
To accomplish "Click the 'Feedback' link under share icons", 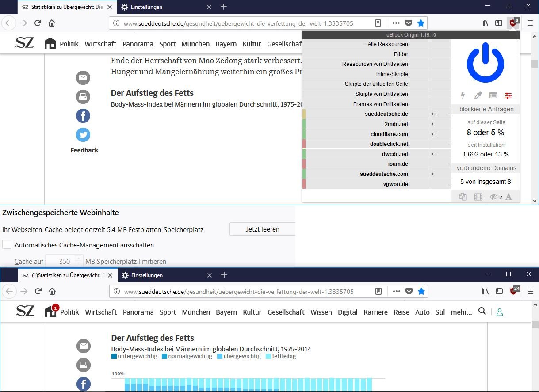I will [84, 150].
